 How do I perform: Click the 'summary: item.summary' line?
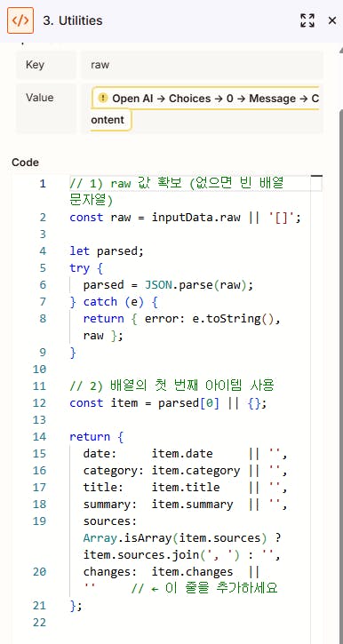coord(185,504)
